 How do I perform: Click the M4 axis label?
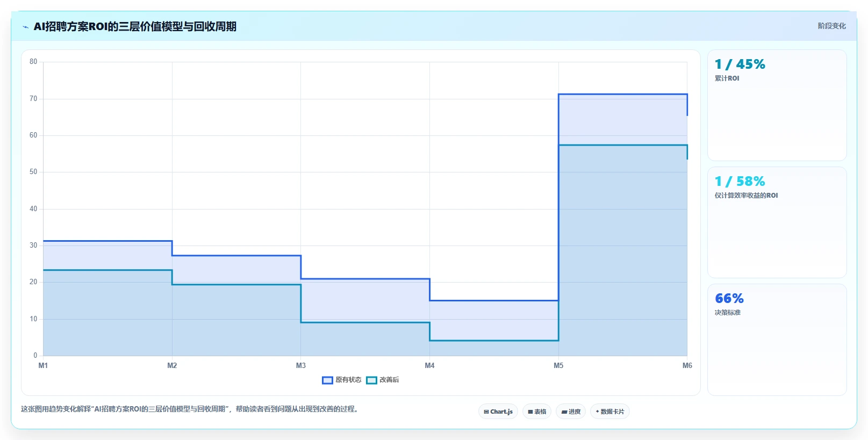(x=429, y=365)
